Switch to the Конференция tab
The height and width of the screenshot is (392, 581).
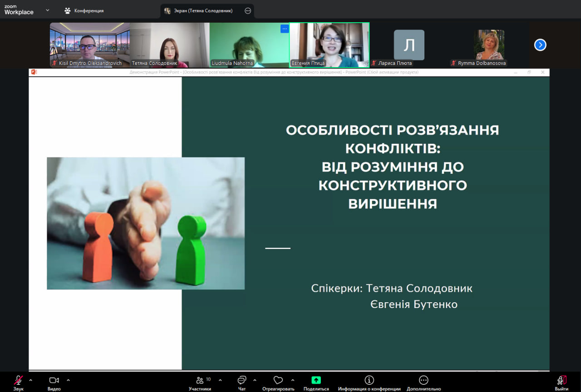[84, 10]
